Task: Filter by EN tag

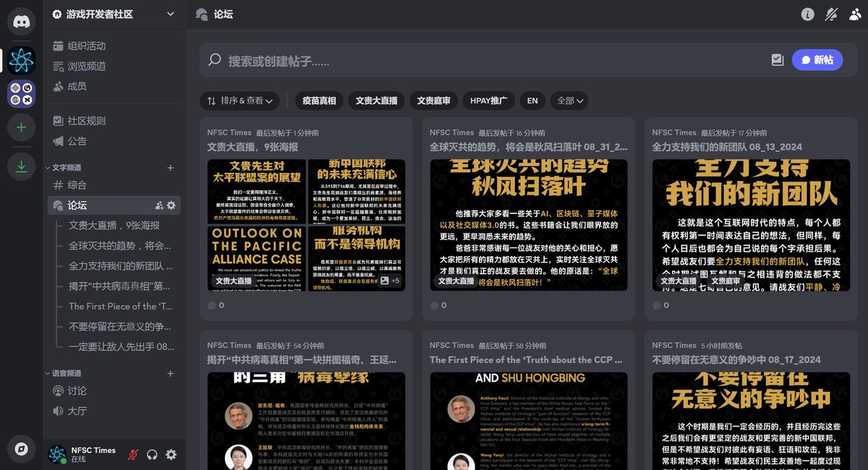Action: pos(532,101)
